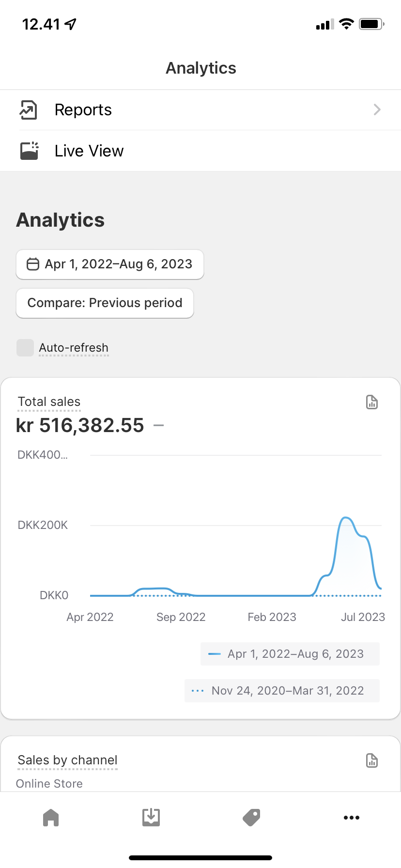Tap calendar icon in date range button
401x868 pixels.
(x=32, y=264)
